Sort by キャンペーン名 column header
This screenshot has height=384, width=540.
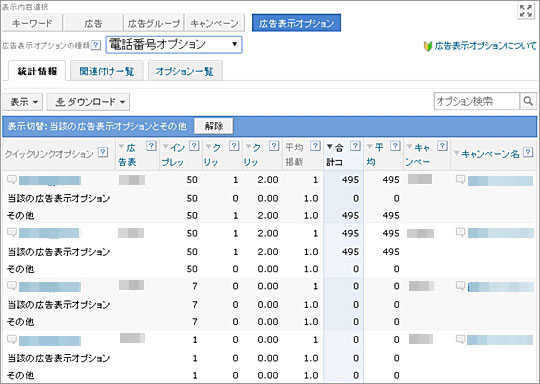tap(487, 154)
